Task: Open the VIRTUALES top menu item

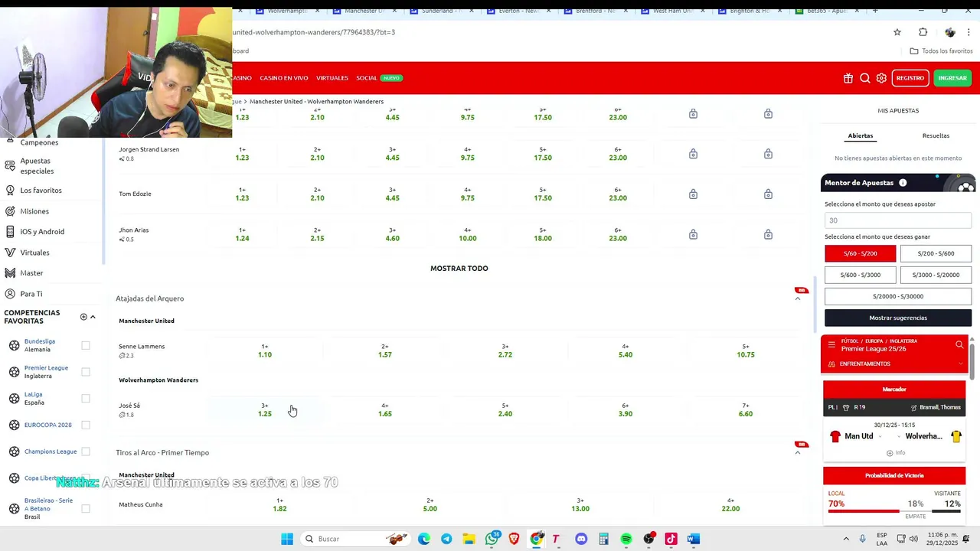Action: 332,78
